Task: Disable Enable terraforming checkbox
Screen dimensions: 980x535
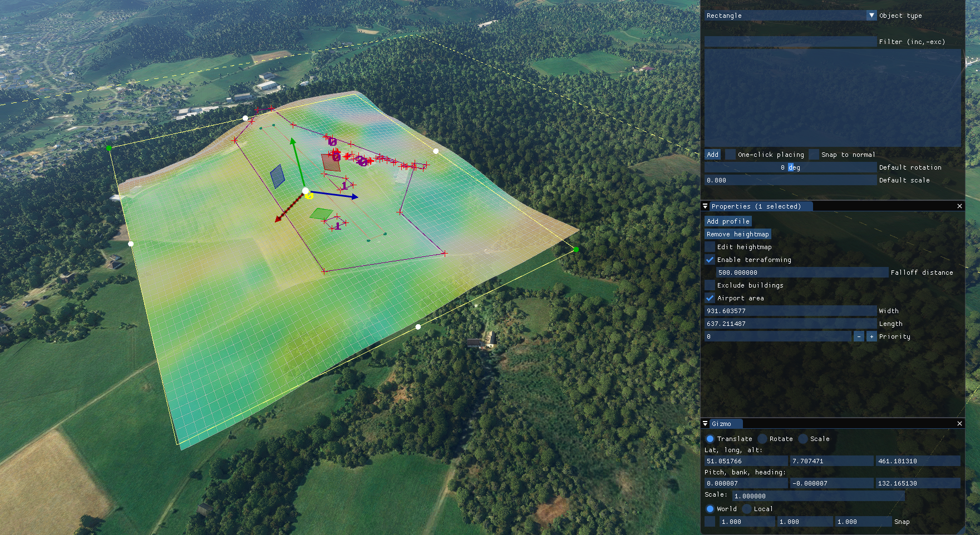Action: coord(710,260)
